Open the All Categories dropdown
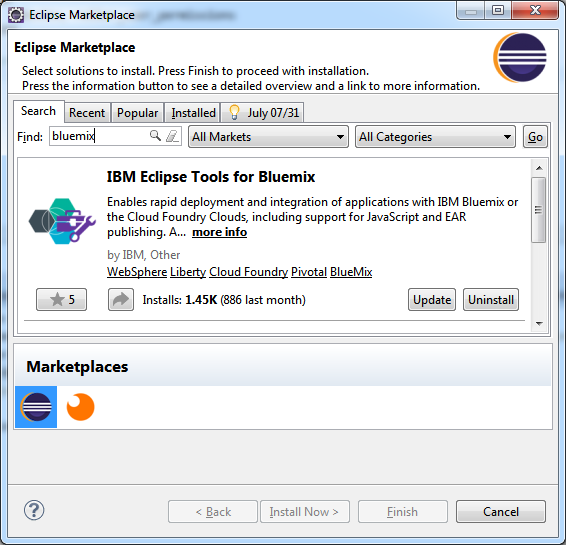The height and width of the screenshot is (545, 567). coord(435,137)
